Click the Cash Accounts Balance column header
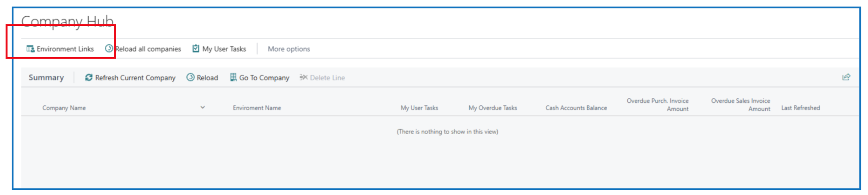 coord(576,108)
